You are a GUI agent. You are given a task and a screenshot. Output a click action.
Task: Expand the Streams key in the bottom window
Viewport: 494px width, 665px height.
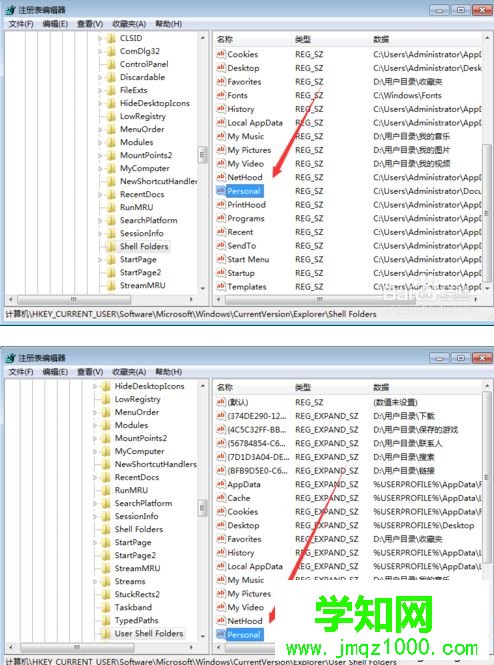[x=95, y=581]
